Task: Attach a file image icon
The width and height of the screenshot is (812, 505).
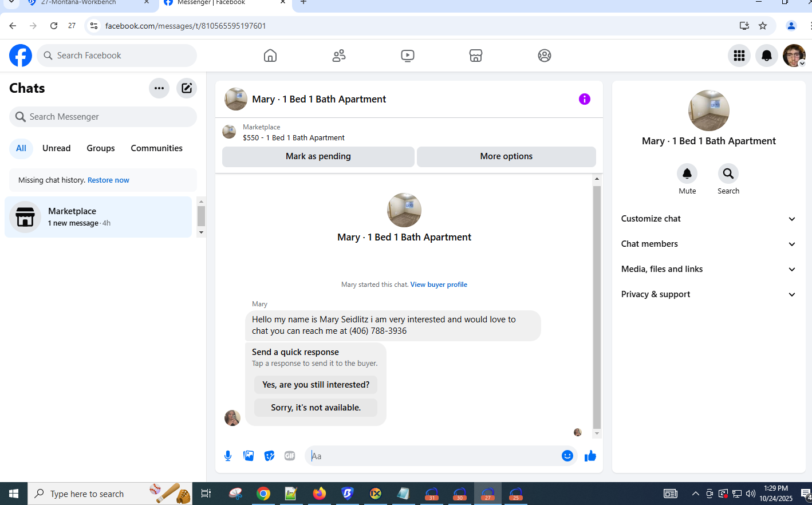Action: 249,456
